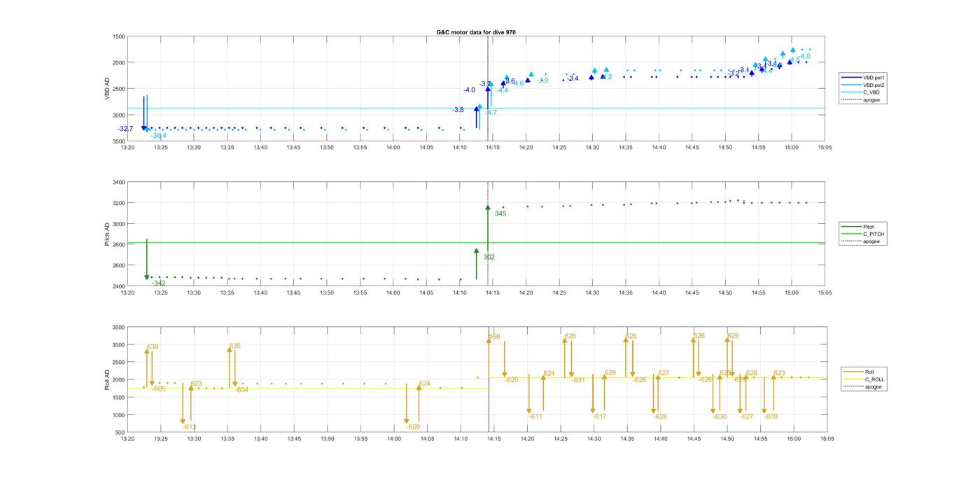Click the '3500' tick on the VBD axis
This screenshot has height=485, width=980.
tap(119, 141)
